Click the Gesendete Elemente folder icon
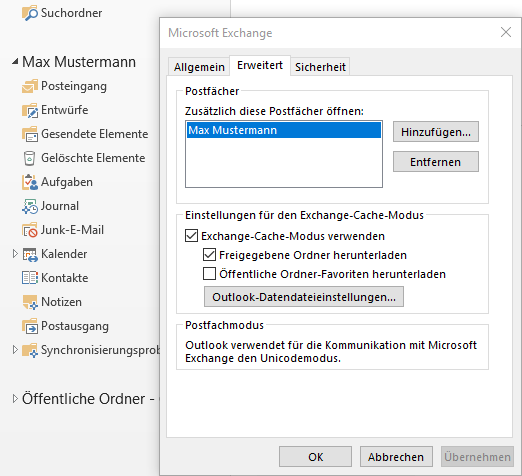The image size is (522, 476). tap(30, 134)
